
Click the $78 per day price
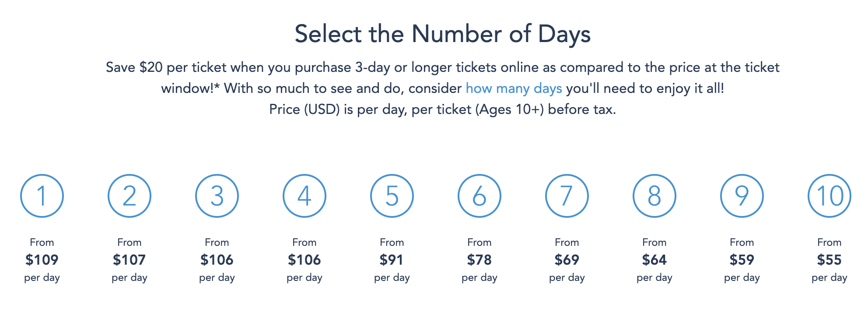click(x=479, y=260)
